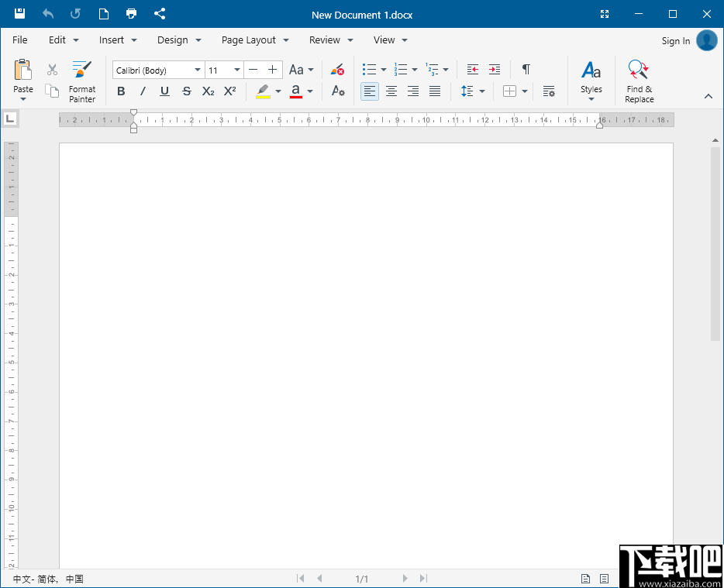Open the Styles panel
The height and width of the screenshot is (588, 724).
[591, 80]
